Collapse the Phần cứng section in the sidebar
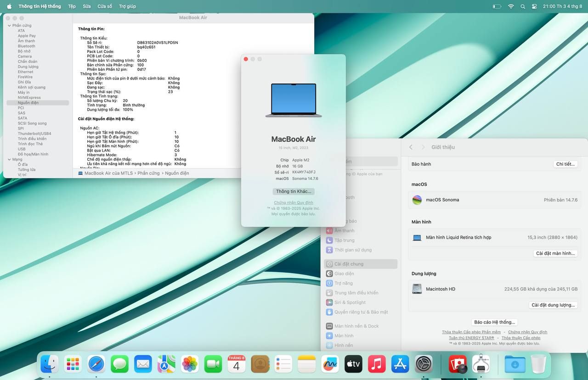This screenshot has width=588, height=380. 9,26
